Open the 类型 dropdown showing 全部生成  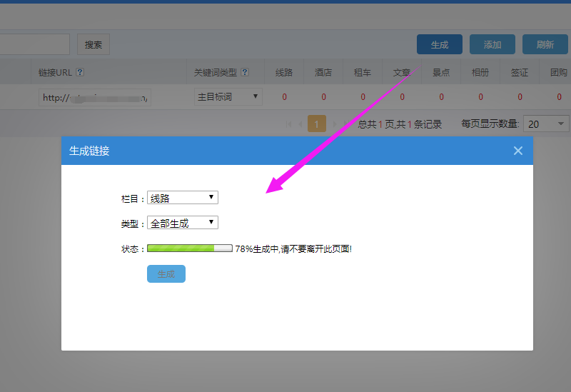pos(182,223)
